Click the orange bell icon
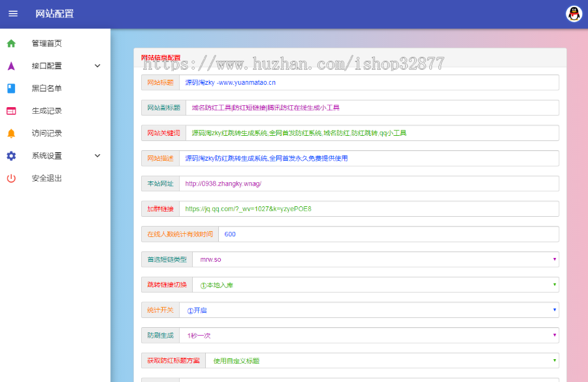 pyautogui.click(x=11, y=133)
